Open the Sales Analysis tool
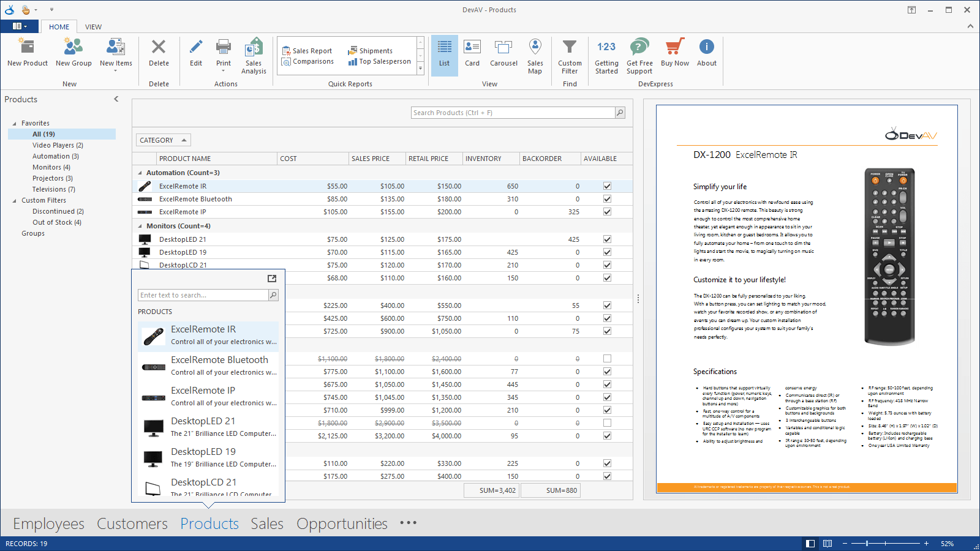The image size is (980, 551). coord(254,56)
